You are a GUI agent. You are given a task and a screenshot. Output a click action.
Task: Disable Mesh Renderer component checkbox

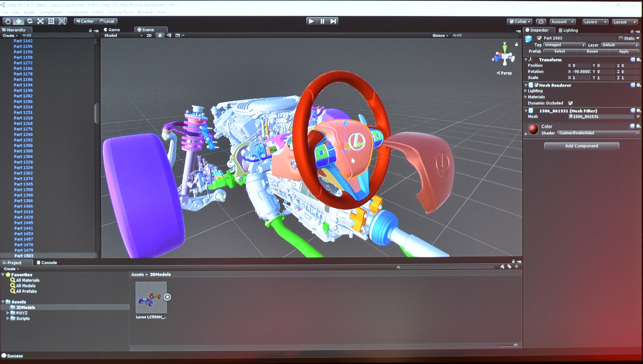(536, 85)
